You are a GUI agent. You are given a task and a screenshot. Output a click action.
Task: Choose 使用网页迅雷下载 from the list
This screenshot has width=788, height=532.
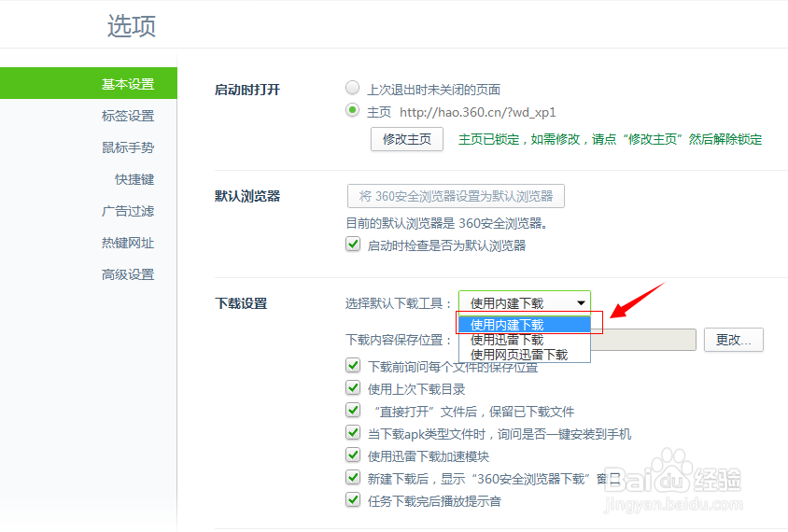click(x=524, y=355)
